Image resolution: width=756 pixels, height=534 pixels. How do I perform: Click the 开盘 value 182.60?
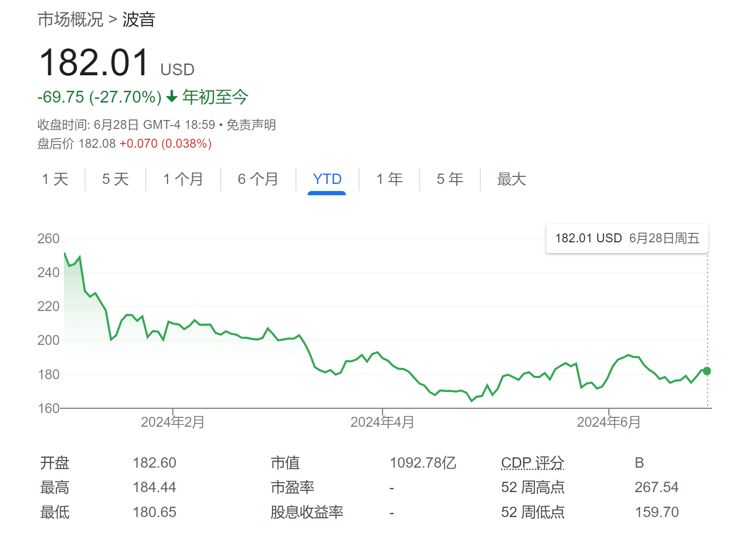pyautogui.click(x=154, y=463)
